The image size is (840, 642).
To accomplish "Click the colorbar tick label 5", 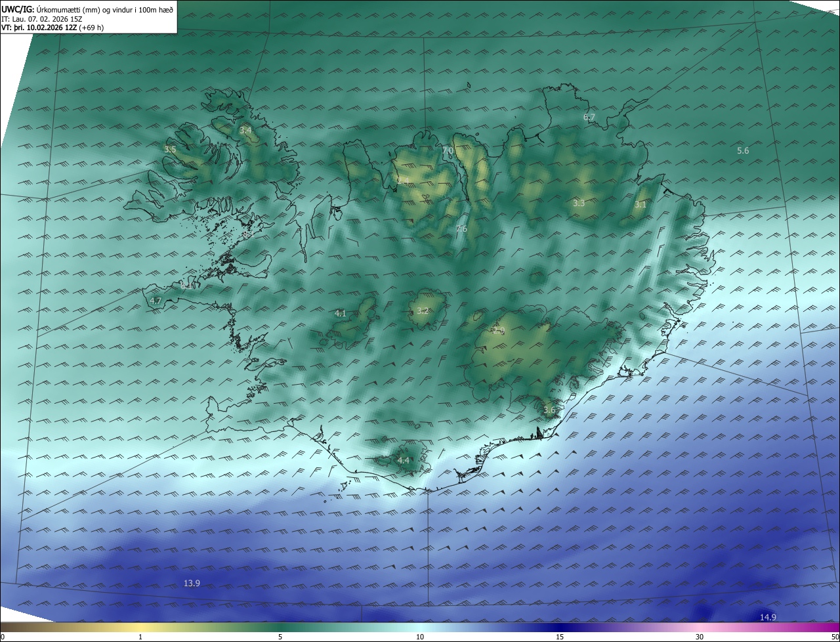I will [280, 637].
